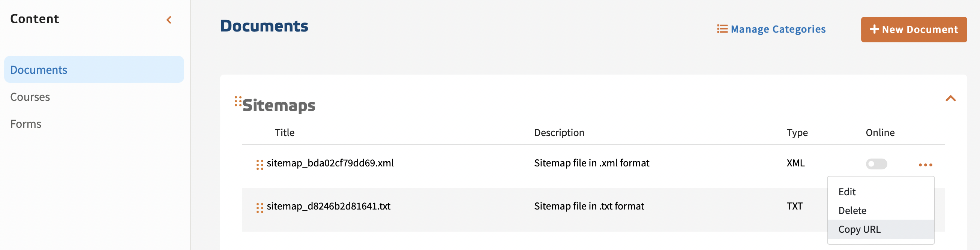Open the sitemap_bda02cf79dd69.xml document title
Image resolution: width=980 pixels, height=250 pixels.
coord(330,163)
